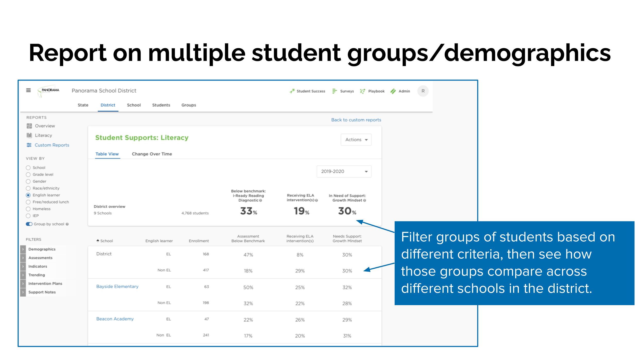The height and width of the screenshot is (362, 644).
Task: Select School view-by radio button
Action: tap(28, 168)
